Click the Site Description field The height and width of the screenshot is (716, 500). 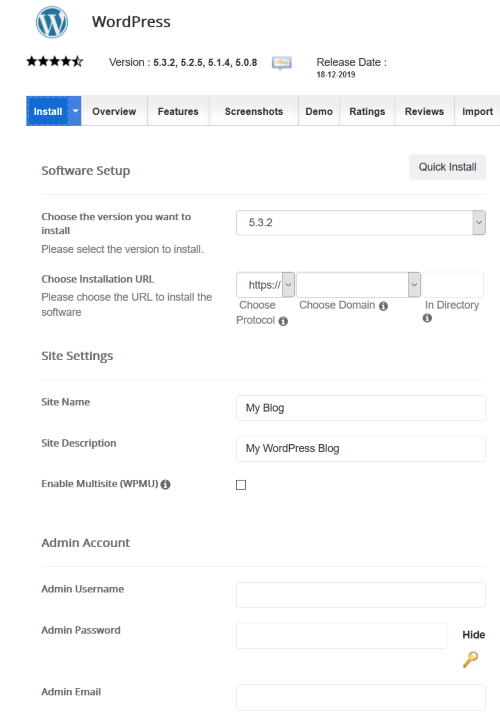point(361,448)
